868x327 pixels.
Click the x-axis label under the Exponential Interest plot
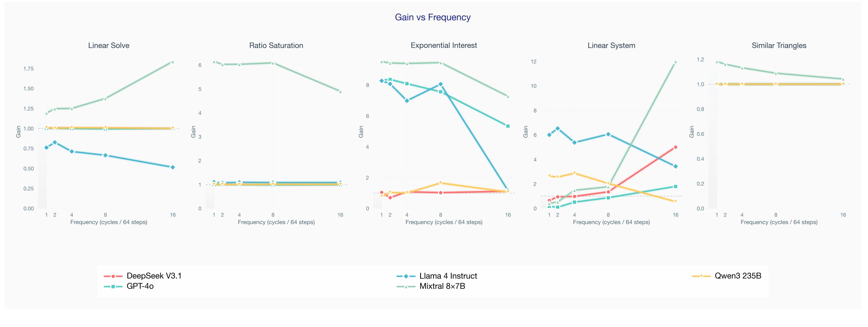[x=444, y=222]
